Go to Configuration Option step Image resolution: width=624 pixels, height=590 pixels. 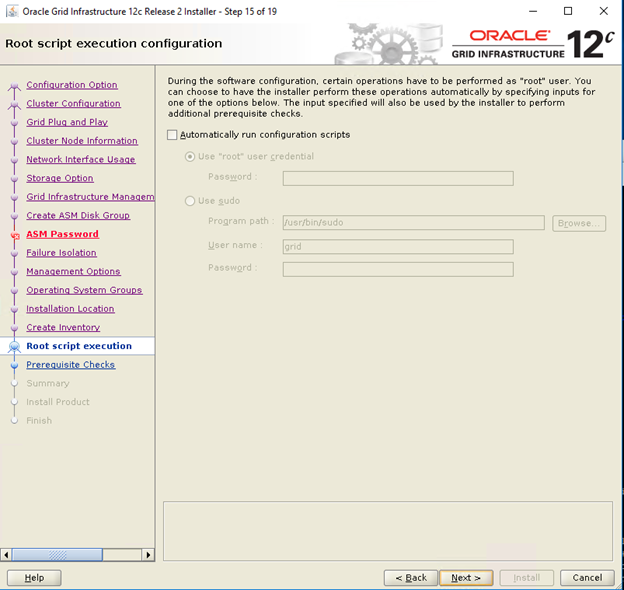[72, 85]
